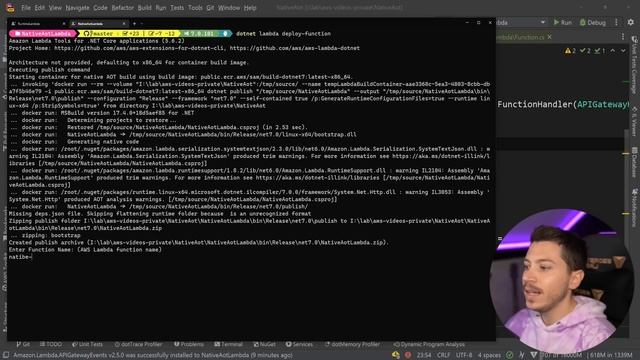Open the Window menu
Image resolution: width=640 pixels, height=360 pixels.
pyautogui.click(x=229, y=8)
